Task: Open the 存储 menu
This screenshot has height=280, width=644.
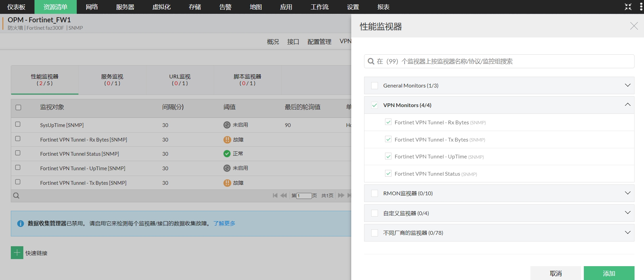Action: click(x=195, y=7)
